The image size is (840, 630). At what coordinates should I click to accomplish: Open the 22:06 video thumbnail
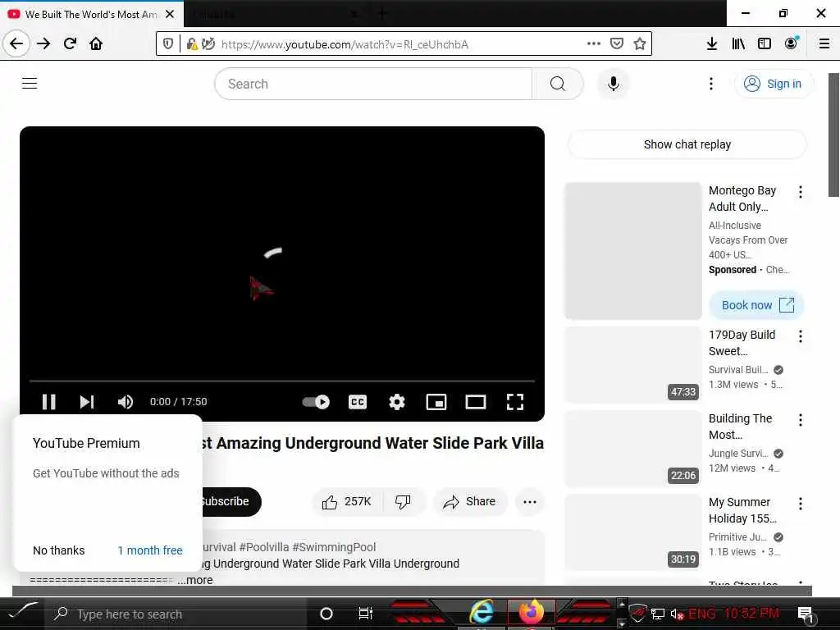point(633,449)
